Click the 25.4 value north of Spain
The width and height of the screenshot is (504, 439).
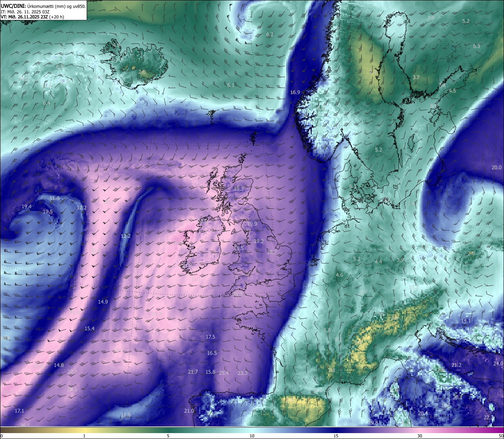(224, 373)
